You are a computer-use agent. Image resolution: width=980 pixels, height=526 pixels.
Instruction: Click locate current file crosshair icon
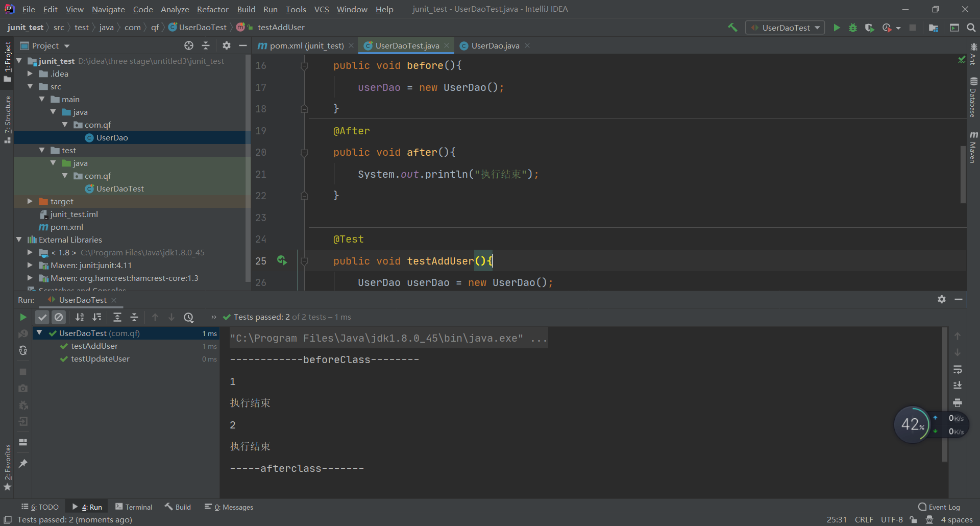click(x=189, y=45)
